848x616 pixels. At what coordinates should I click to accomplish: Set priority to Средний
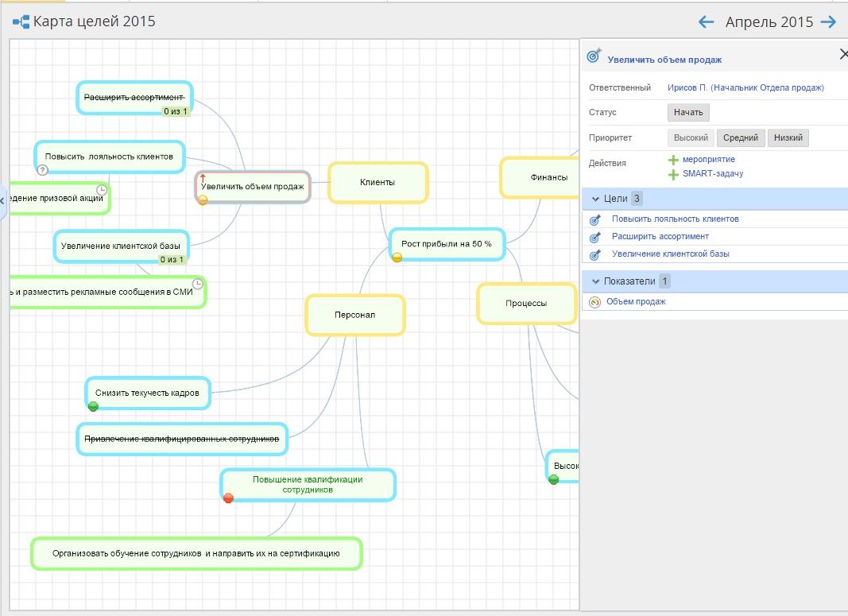(x=740, y=138)
